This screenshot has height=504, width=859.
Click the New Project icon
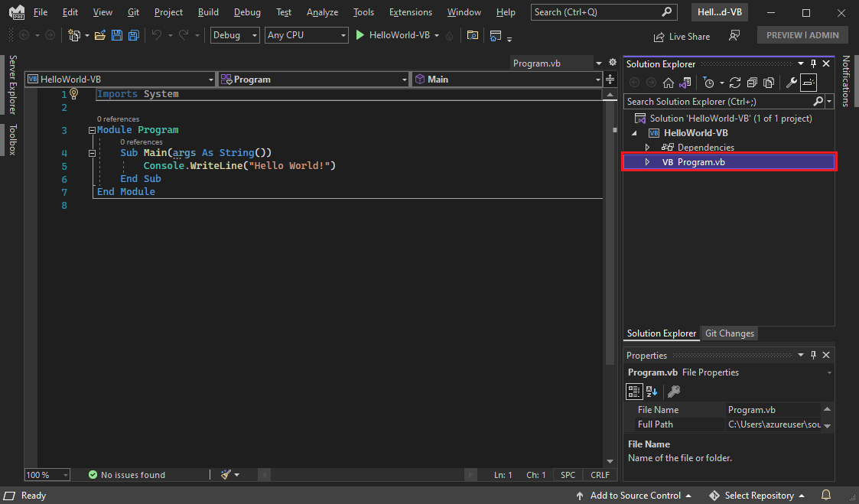tap(76, 35)
